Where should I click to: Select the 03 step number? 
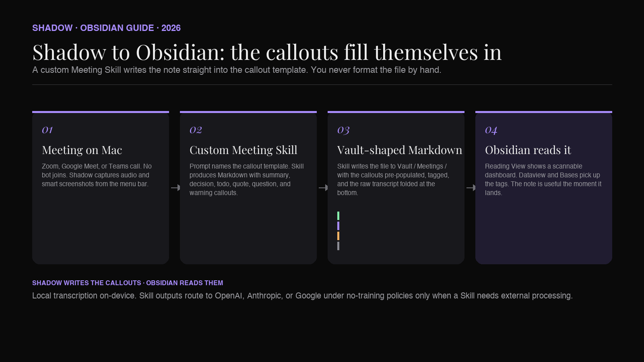(343, 130)
